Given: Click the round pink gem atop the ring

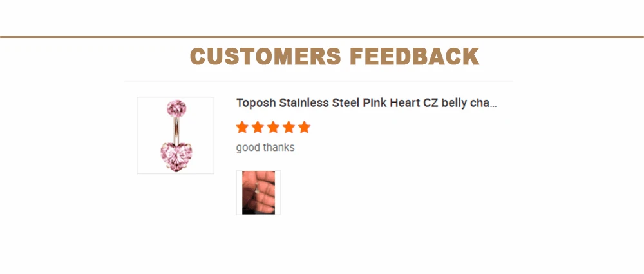Looking at the screenshot, I should pyautogui.click(x=176, y=108).
